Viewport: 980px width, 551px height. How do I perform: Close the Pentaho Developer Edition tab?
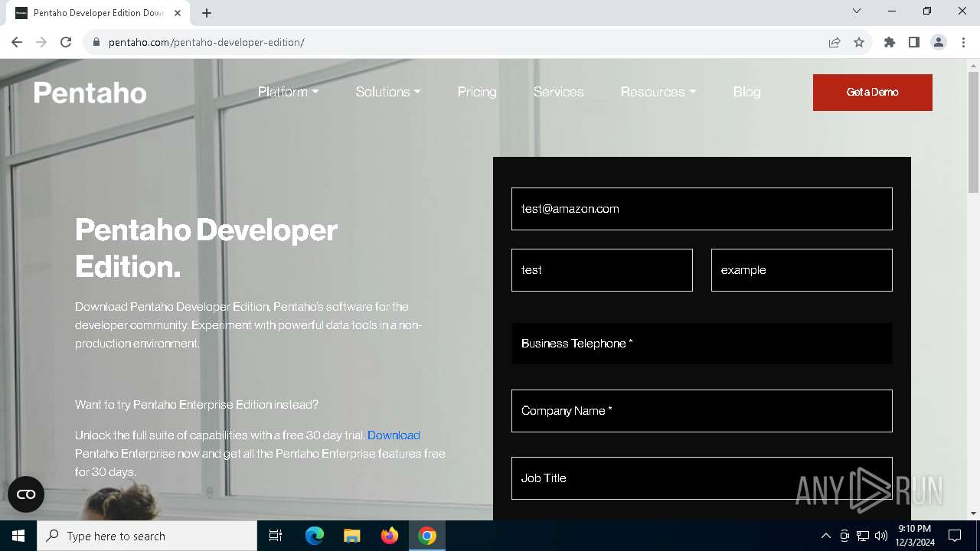[x=178, y=13]
